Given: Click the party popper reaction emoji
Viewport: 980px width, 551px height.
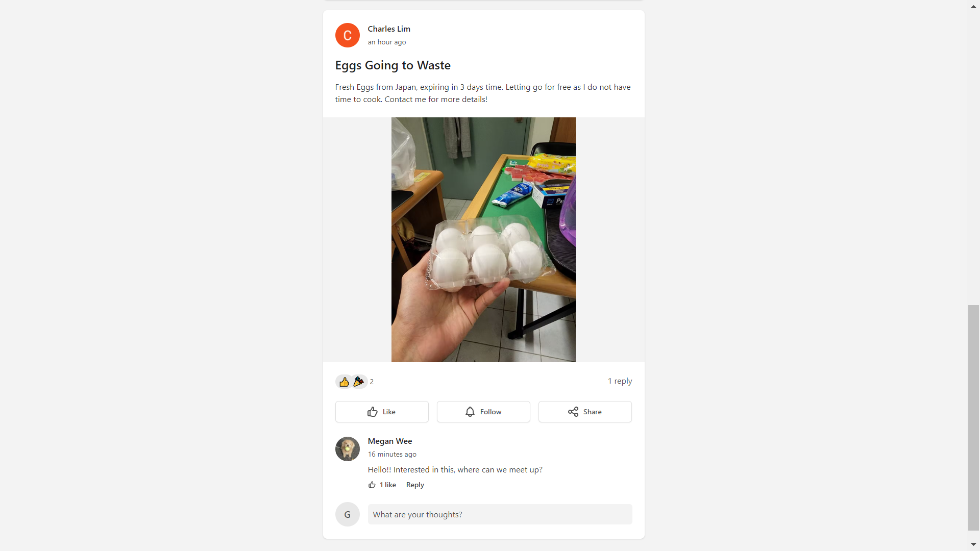Looking at the screenshot, I should click(359, 382).
